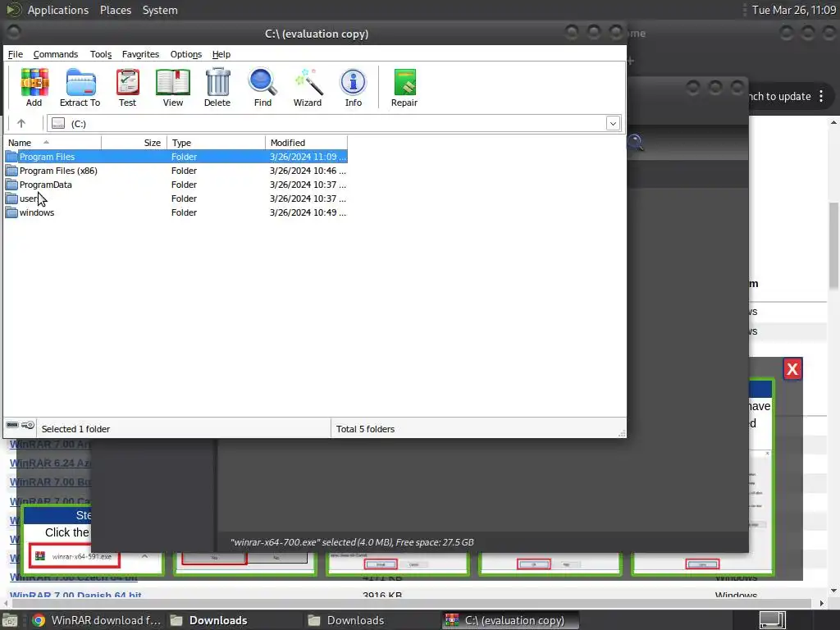Screen dimensions: 840x630
Task: Open the Applications menu in top panel
Action: coord(58,10)
